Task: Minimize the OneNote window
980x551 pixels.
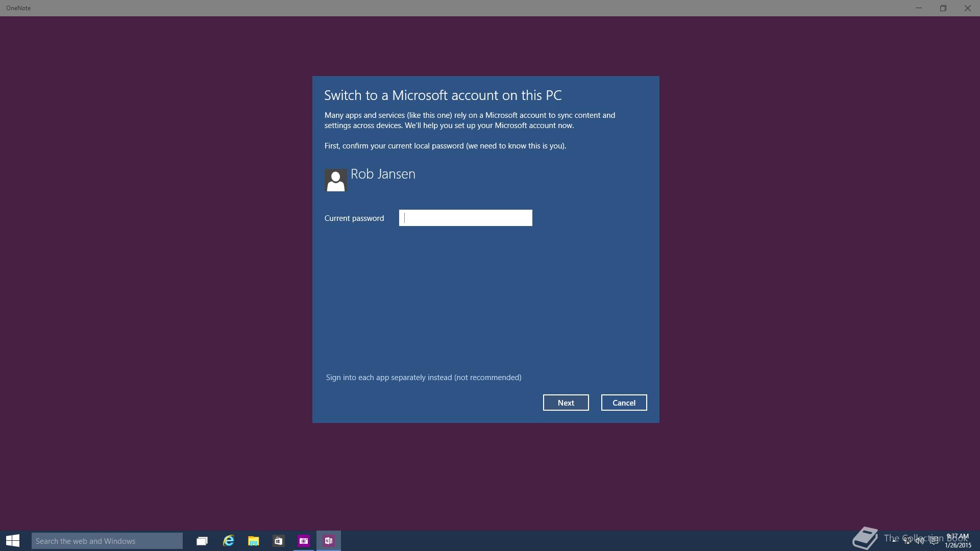Action: (919, 8)
